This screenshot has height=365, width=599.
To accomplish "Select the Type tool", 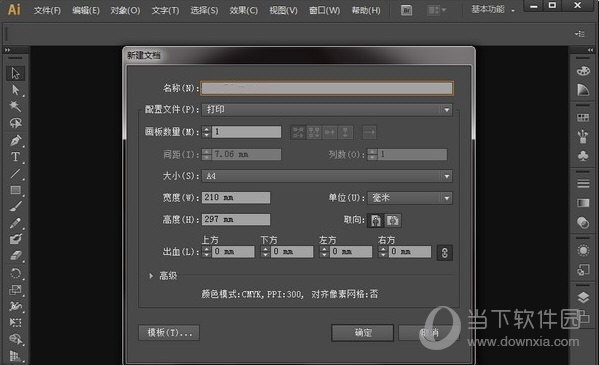I will pyautogui.click(x=15, y=156).
